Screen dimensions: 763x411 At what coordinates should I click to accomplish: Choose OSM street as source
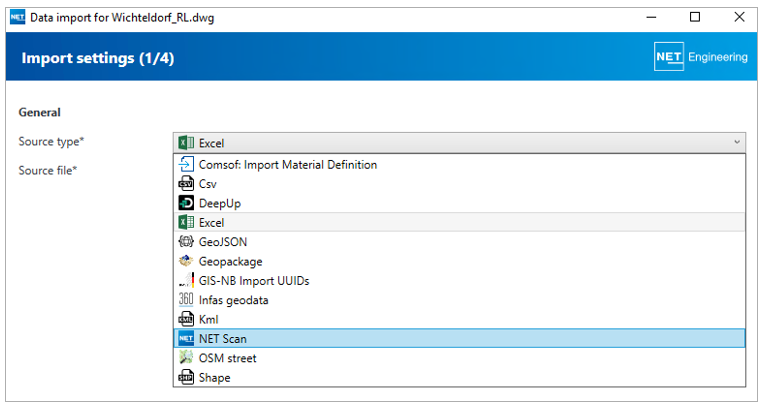459,358
